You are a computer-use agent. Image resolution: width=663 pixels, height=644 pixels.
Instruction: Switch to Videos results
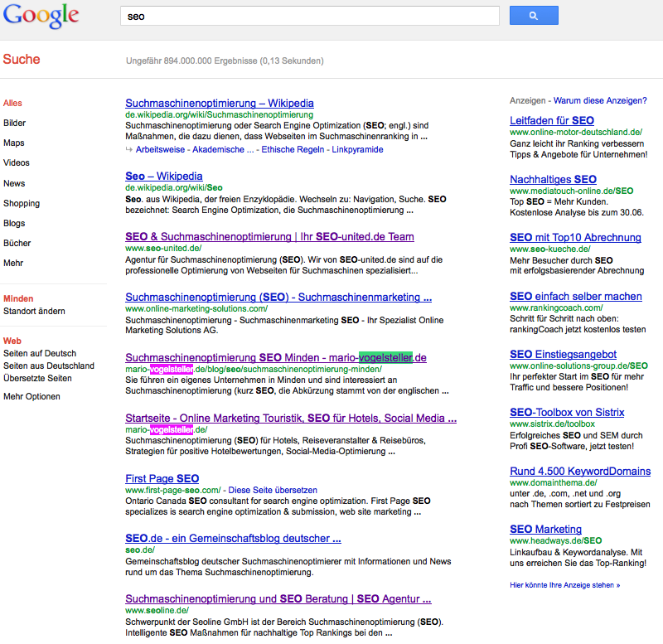tap(17, 162)
